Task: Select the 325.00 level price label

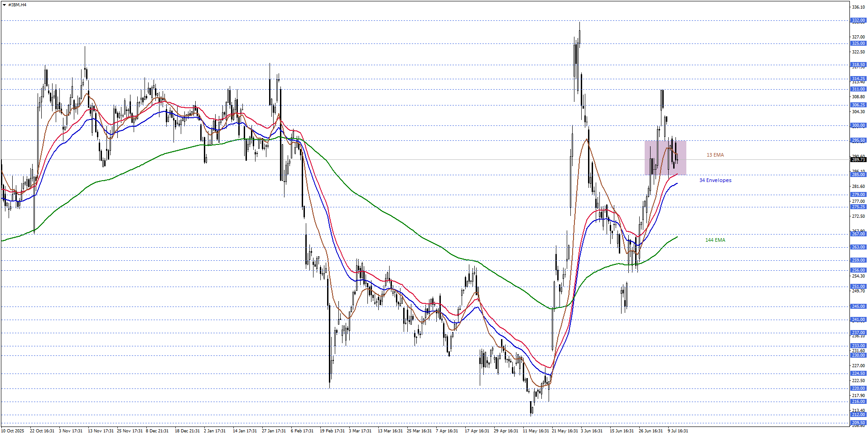Action: pos(858,43)
